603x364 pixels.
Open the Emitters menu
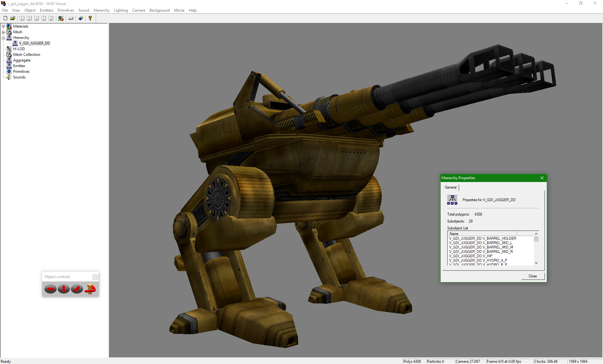[46, 10]
